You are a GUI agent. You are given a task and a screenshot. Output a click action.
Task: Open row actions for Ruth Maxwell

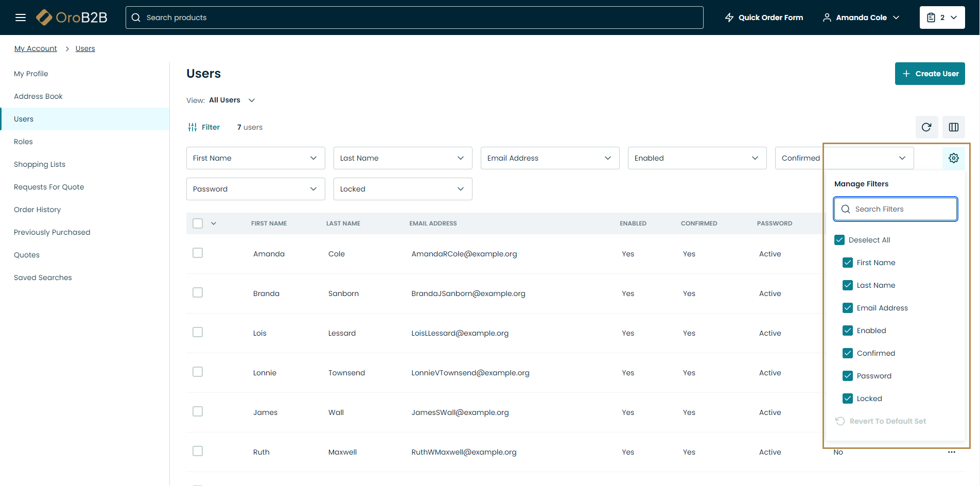click(x=952, y=452)
